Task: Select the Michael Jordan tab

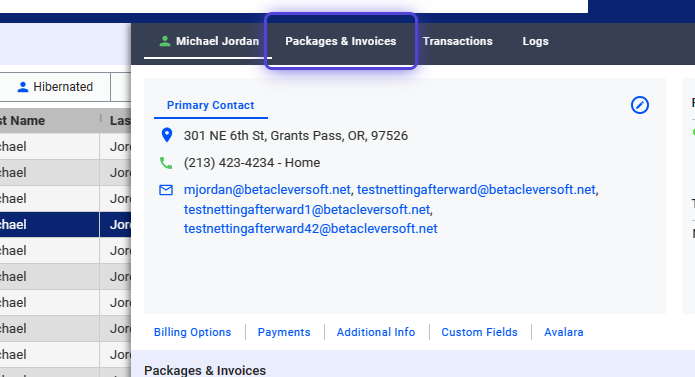Action: [208, 41]
